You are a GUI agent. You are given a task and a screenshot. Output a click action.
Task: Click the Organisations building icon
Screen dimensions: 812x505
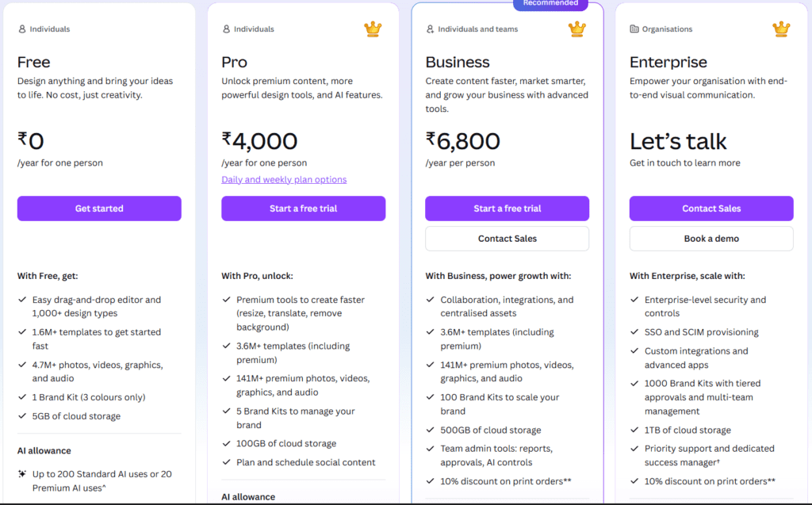click(634, 29)
